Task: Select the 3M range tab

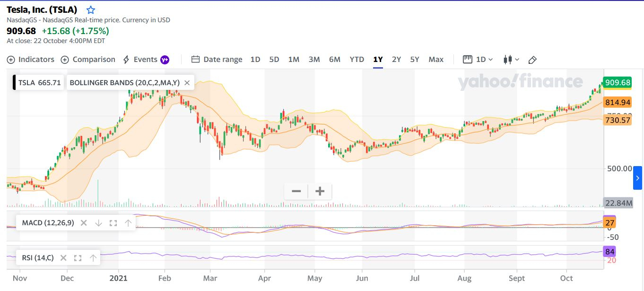Action: tap(314, 60)
